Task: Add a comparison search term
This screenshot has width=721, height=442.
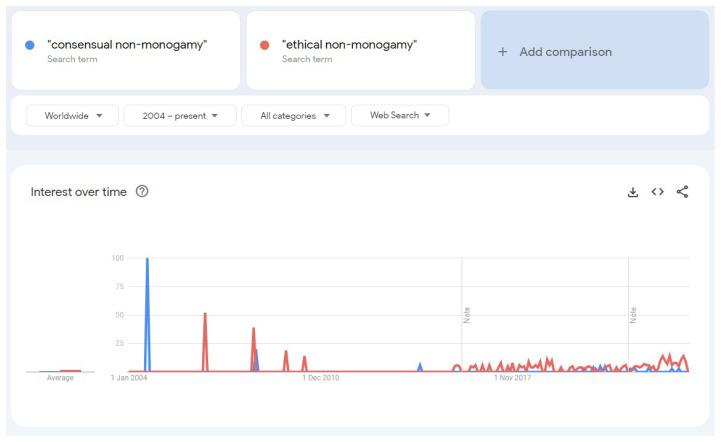Action: 595,50
